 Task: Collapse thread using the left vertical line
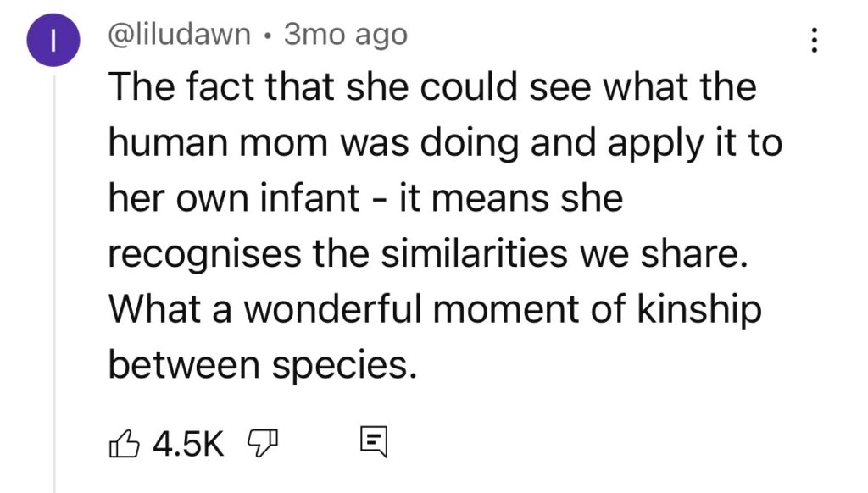tap(56, 280)
